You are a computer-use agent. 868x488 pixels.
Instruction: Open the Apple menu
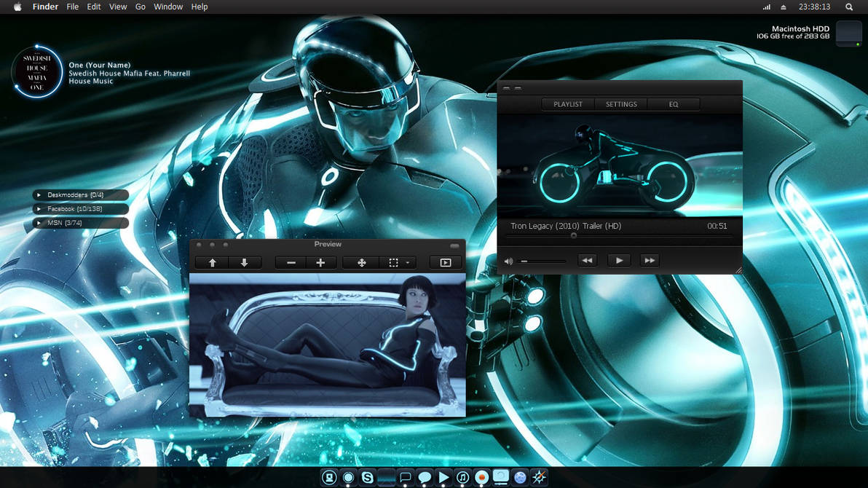tap(17, 7)
